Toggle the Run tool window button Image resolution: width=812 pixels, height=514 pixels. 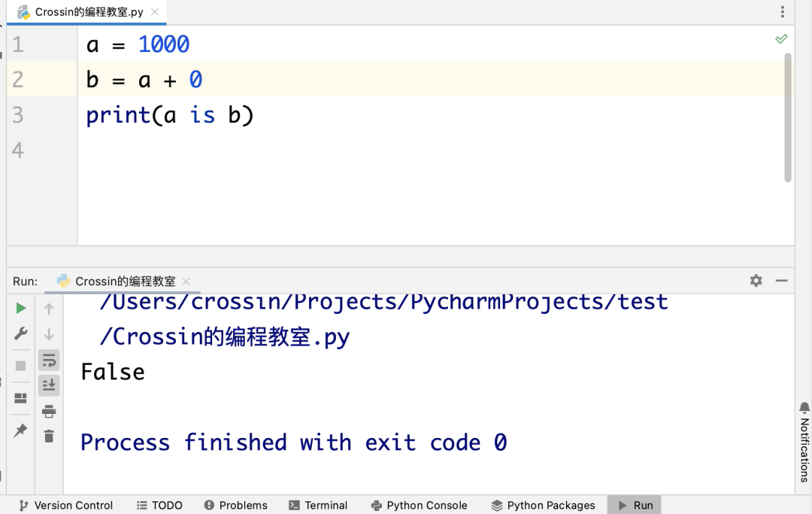coord(635,505)
